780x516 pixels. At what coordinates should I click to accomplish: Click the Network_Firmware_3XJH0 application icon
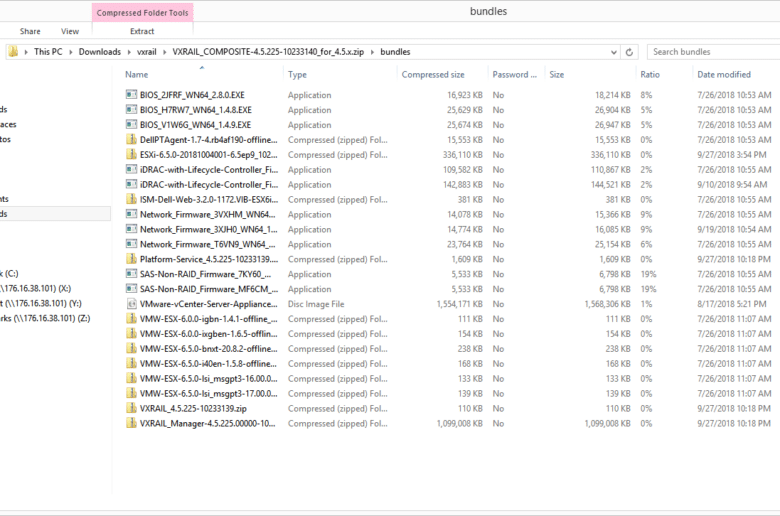pos(131,229)
